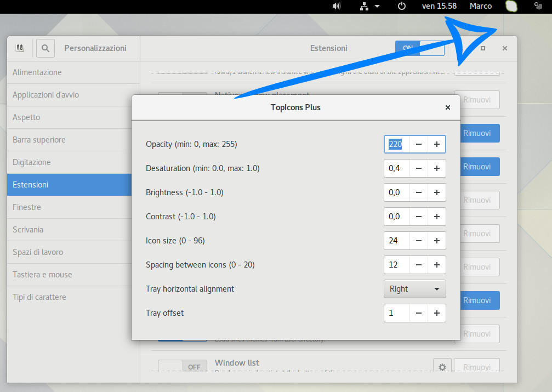This screenshot has height=392, width=552.
Task: Close the Personalizzazioni window
Action: coord(504,48)
